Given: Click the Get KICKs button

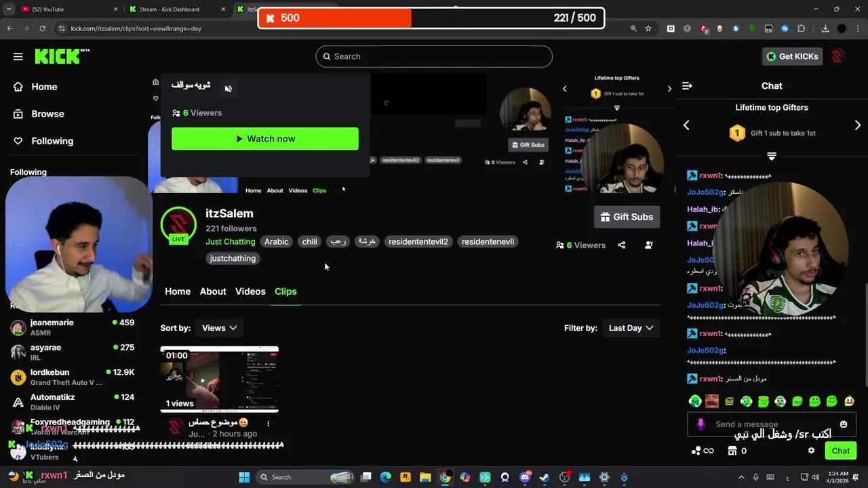Looking at the screenshot, I should point(792,56).
